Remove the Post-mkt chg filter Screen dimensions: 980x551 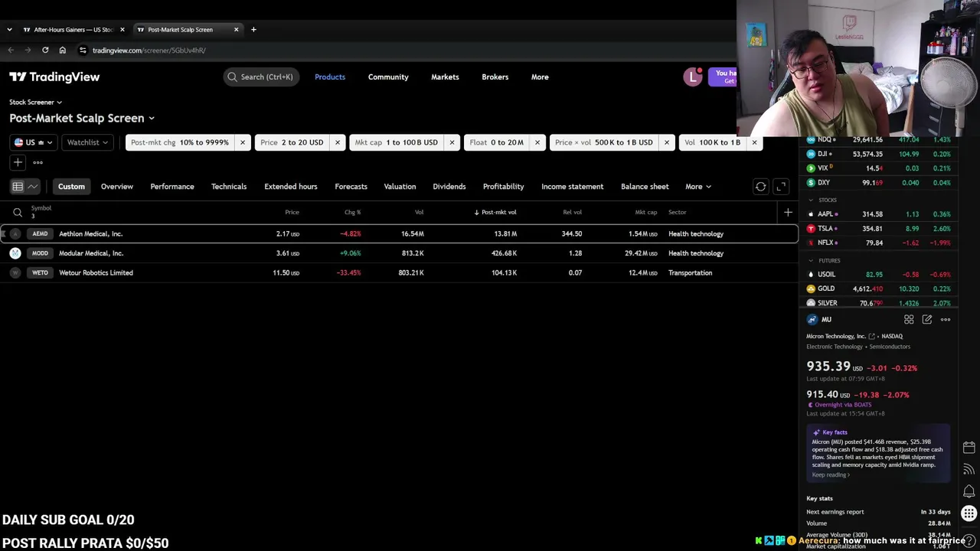coord(243,142)
